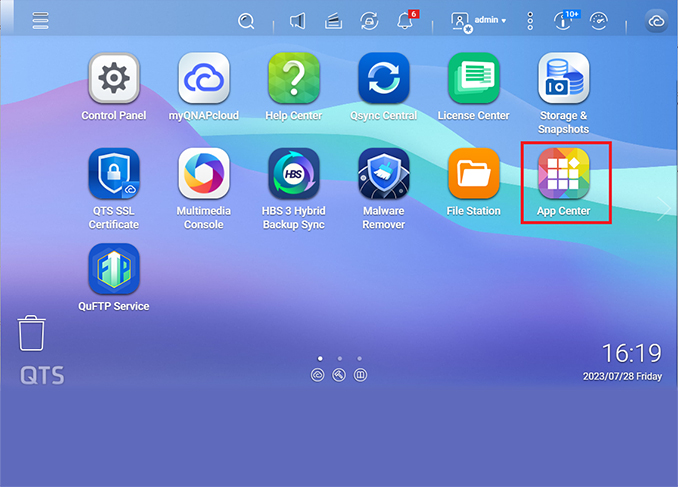The height and width of the screenshot is (487, 678).
Task: Open the volume/announcement speaker icon
Action: (297, 21)
